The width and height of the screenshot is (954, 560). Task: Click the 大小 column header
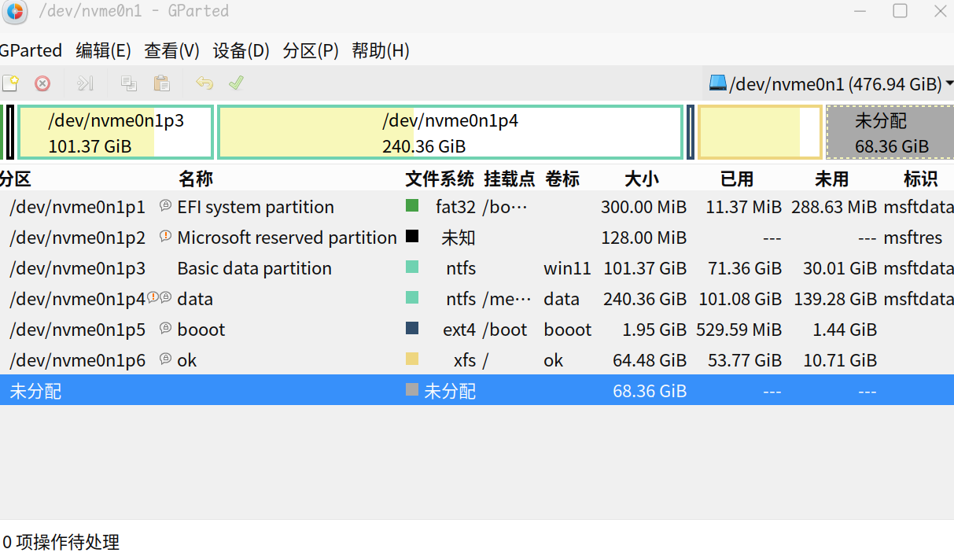642,179
